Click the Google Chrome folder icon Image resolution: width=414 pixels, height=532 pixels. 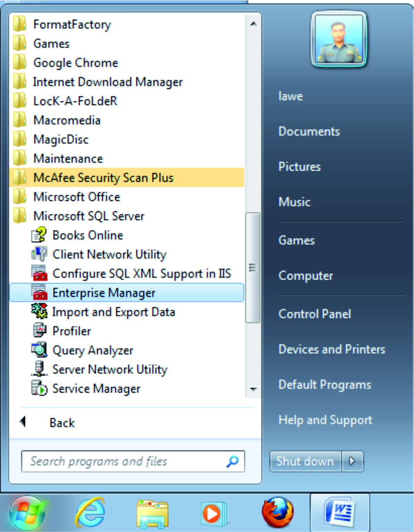20,63
